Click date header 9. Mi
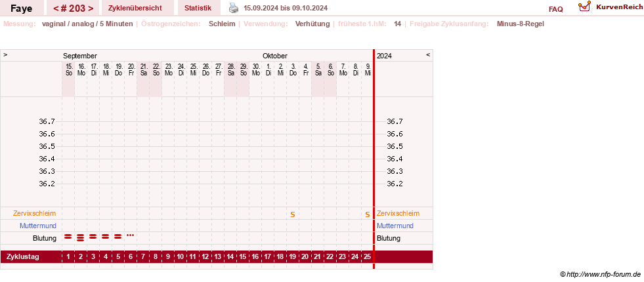Screen dimensions: 644x282 point(368,70)
